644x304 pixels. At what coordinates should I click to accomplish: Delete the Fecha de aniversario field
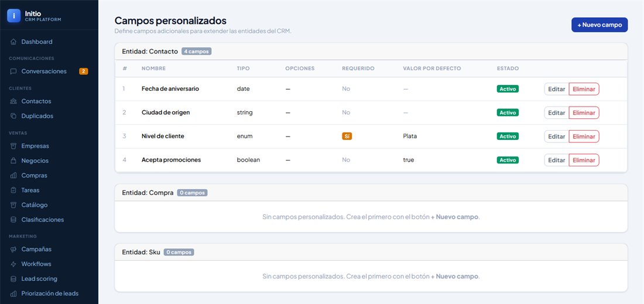[x=584, y=88]
